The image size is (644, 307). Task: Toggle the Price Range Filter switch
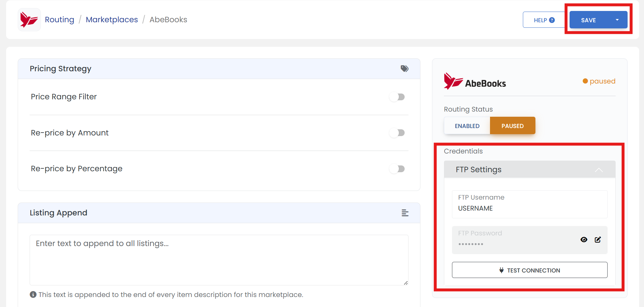click(397, 97)
